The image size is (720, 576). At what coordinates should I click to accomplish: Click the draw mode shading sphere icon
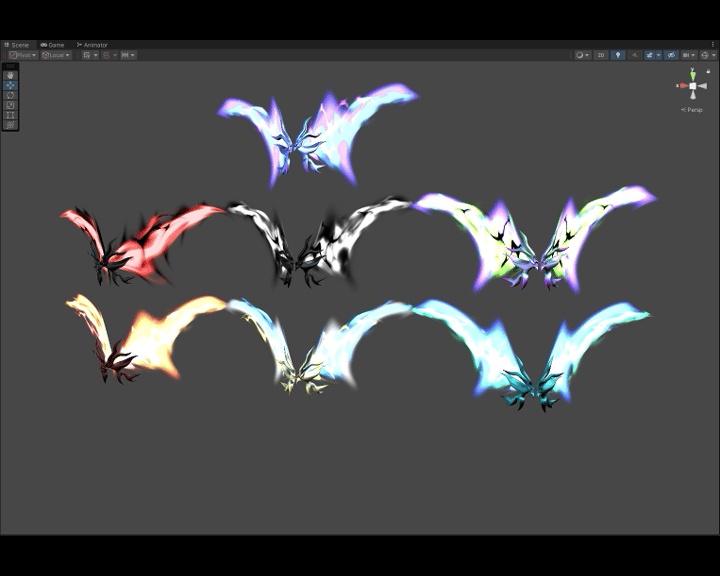point(579,55)
